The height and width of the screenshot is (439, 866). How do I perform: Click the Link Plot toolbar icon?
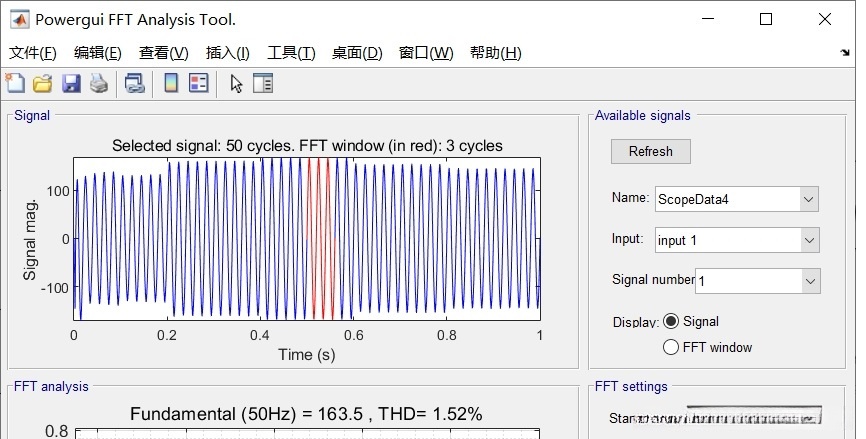pos(134,84)
